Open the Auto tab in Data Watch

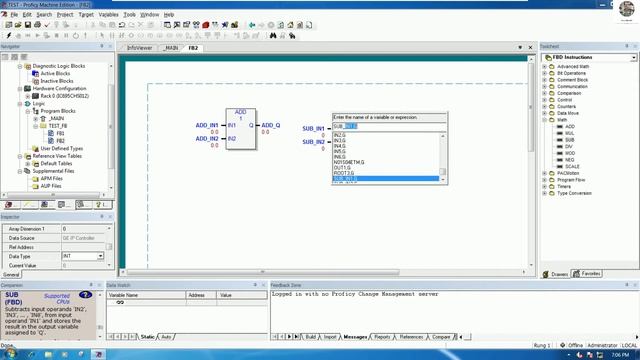[x=166, y=337]
